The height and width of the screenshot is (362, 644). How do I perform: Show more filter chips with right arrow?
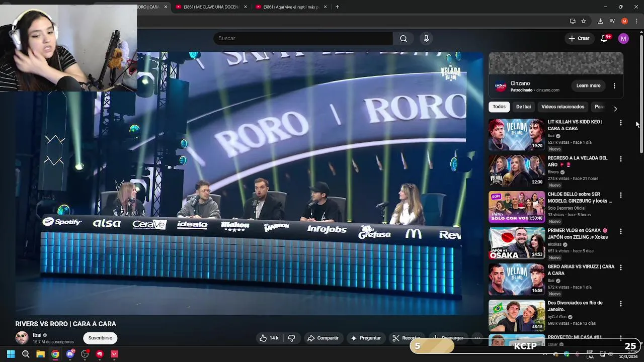pos(615,109)
